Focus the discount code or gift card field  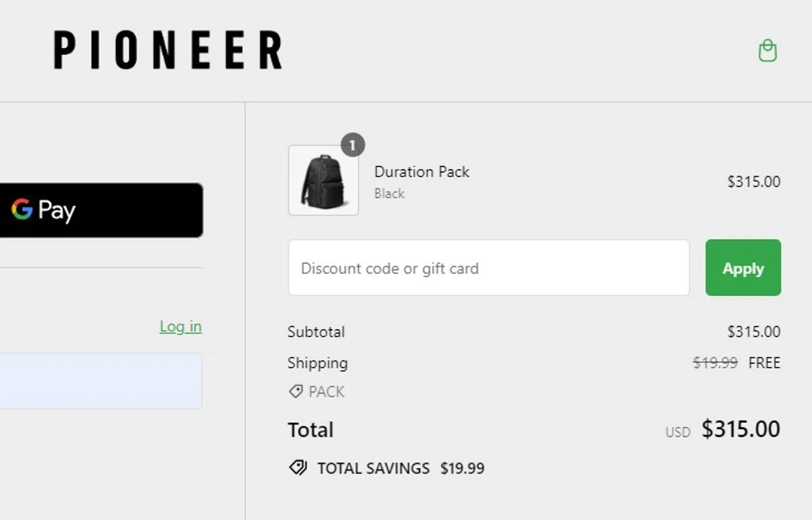pos(488,268)
